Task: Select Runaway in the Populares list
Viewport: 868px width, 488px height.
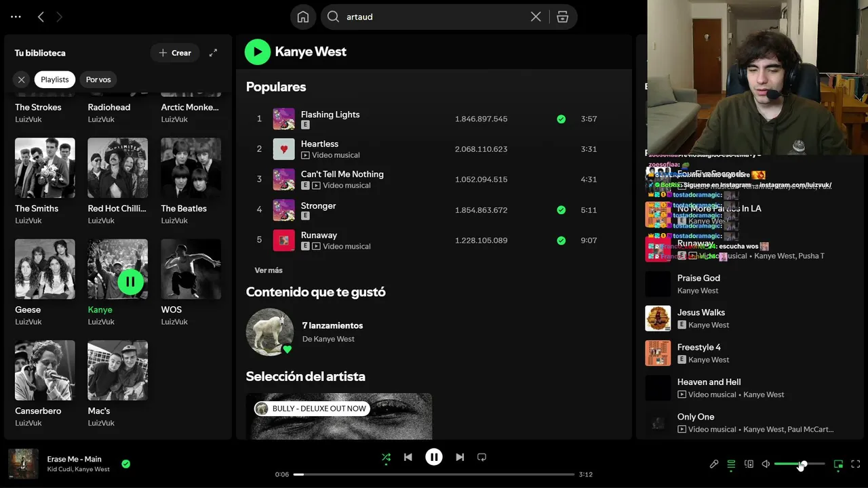Action: click(x=319, y=235)
